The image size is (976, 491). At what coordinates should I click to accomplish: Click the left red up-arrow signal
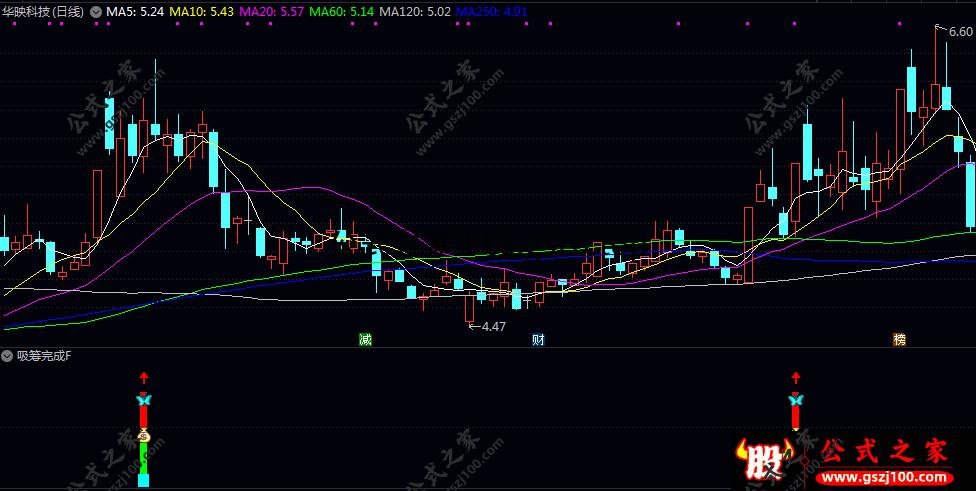click(x=144, y=378)
